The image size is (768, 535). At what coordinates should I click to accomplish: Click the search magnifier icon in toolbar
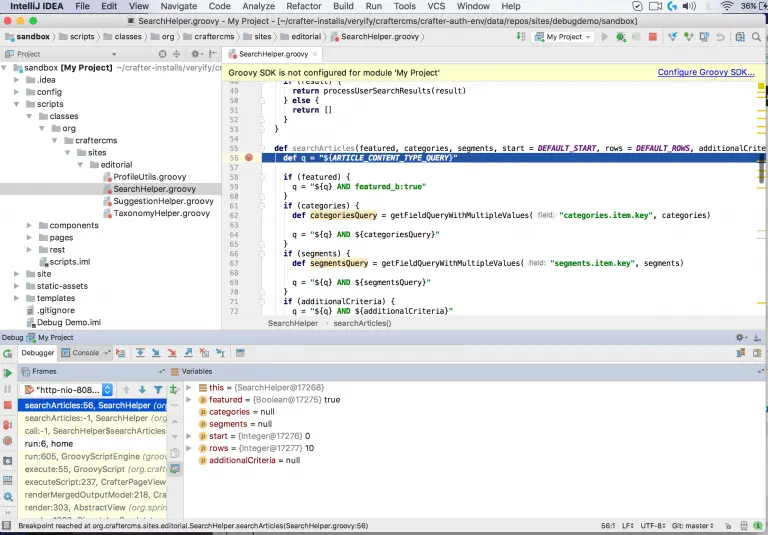tap(756, 37)
